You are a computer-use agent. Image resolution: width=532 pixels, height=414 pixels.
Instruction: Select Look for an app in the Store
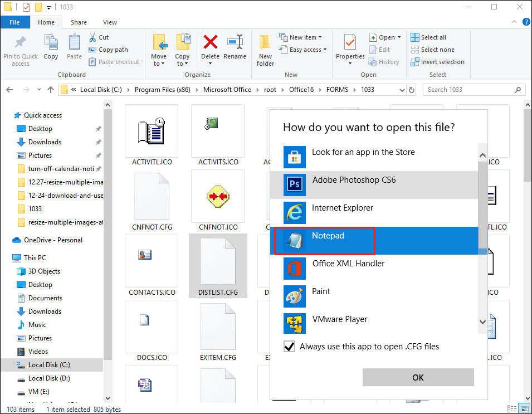[x=374, y=157]
